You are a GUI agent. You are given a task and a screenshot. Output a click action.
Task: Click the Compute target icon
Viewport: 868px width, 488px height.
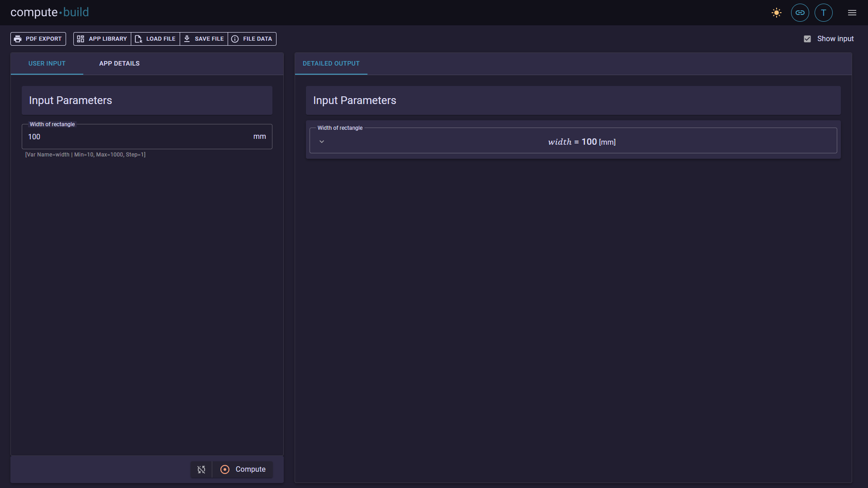(x=225, y=469)
